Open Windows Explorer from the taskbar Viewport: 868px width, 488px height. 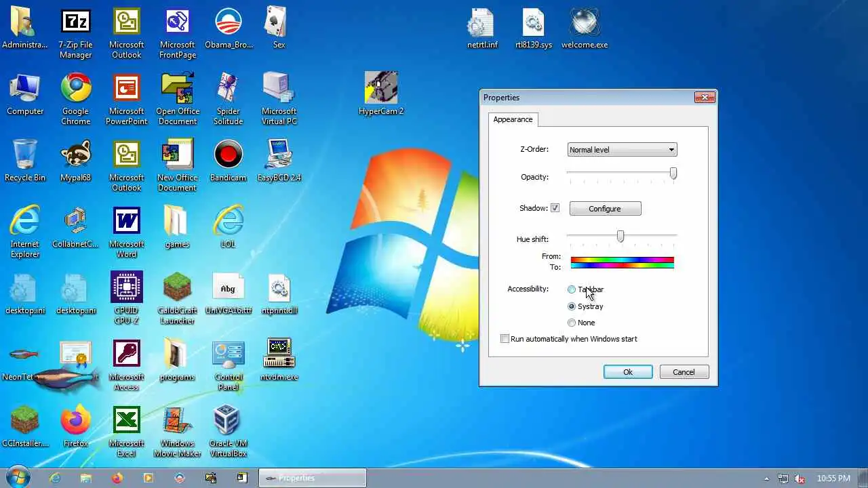[86, 478]
